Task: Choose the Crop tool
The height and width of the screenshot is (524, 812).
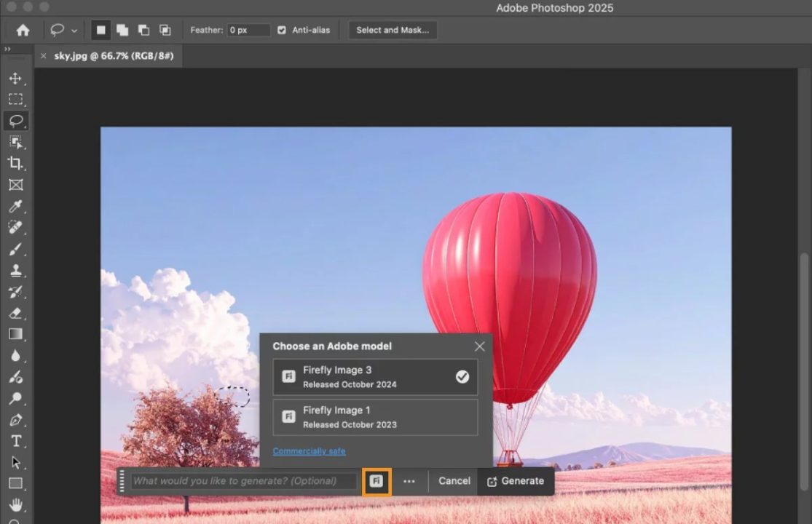Action: coord(15,163)
